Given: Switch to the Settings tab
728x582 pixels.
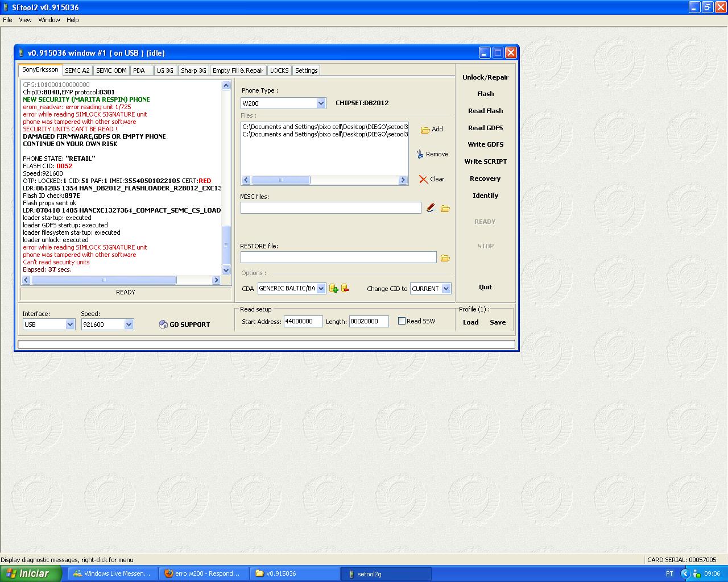Looking at the screenshot, I should [306, 70].
